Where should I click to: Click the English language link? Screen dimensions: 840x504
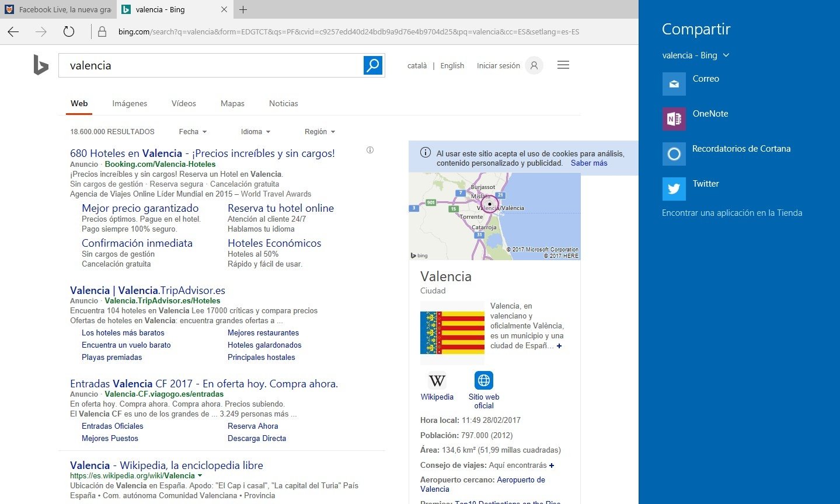(x=452, y=66)
